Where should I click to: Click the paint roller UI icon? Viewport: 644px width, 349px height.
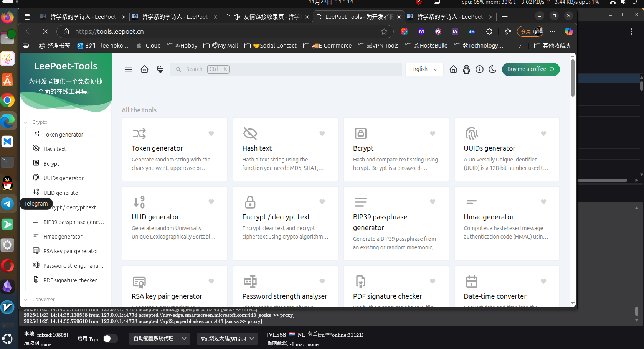[x=160, y=69]
